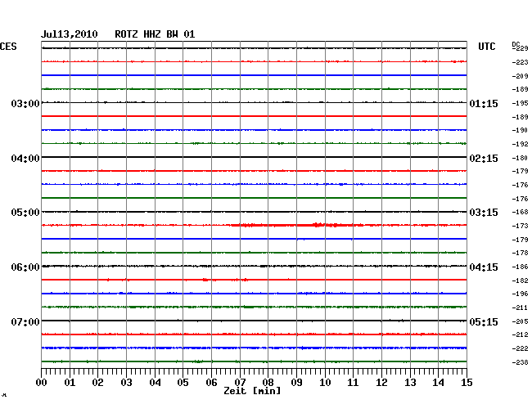Click the '01:15' UTC time label
Image resolution: width=532 pixels, height=404 pixels.
pos(484,103)
